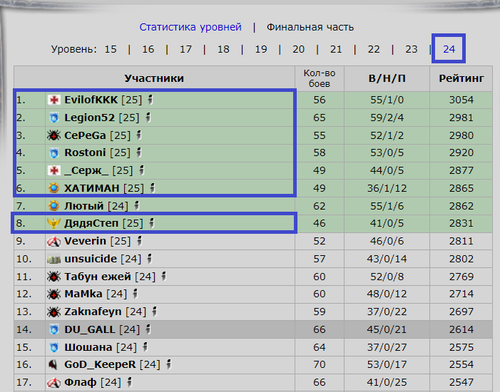500x392 pixels.
Task: Open player ХАТИМАН's profile
Action: pyautogui.click(x=92, y=188)
